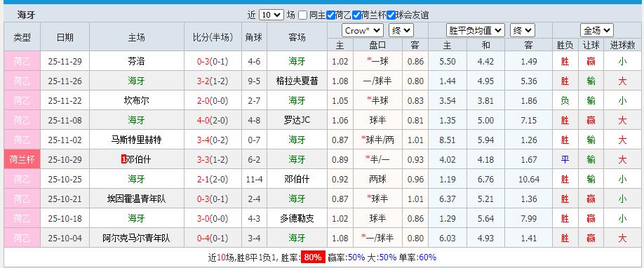Viewport: 644px width, 268px height.
Task: Open the 终 dropdown beside 胜平负均值
Action: click(x=523, y=30)
